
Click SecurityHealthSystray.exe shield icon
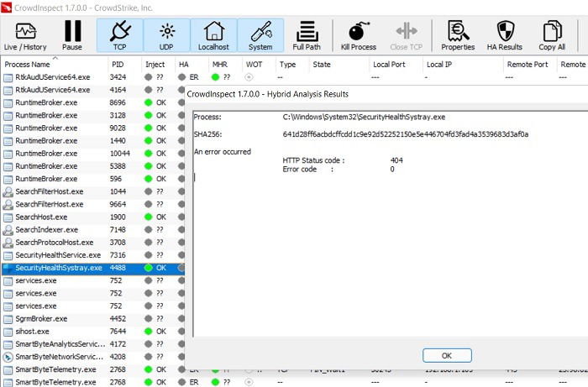tap(8, 269)
